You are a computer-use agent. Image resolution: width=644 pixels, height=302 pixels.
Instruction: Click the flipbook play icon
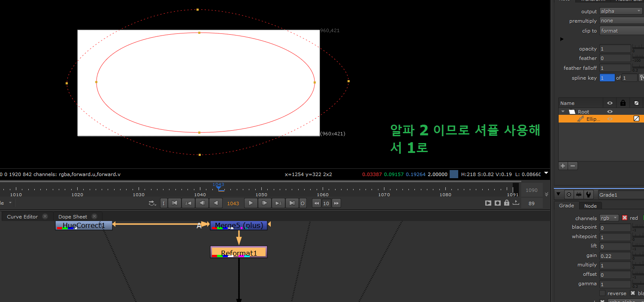tap(488, 203)
